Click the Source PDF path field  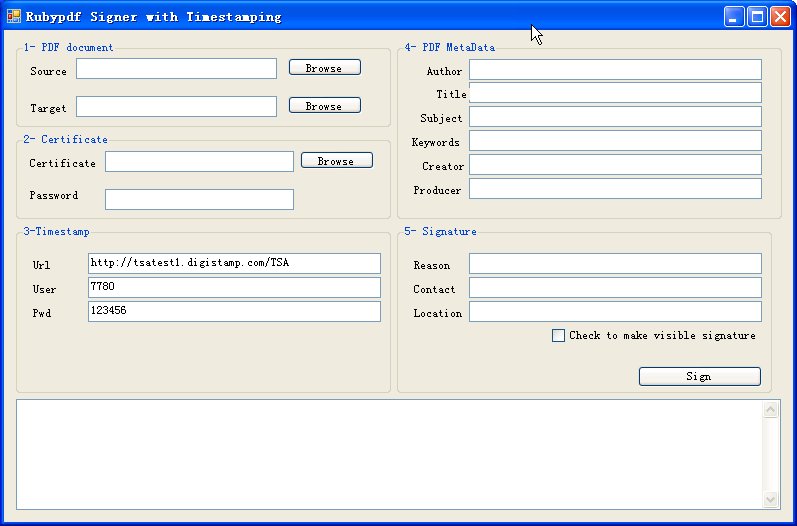[176, 69]
